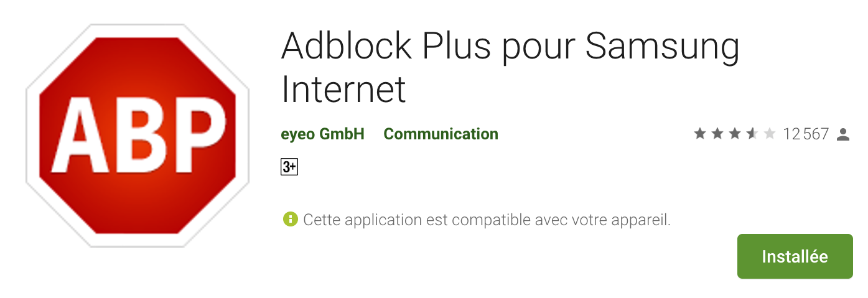Click the red ABP octagon app logo
Image resolution: width=868 pixels, height=298 pixels.
tap(138, 136)
